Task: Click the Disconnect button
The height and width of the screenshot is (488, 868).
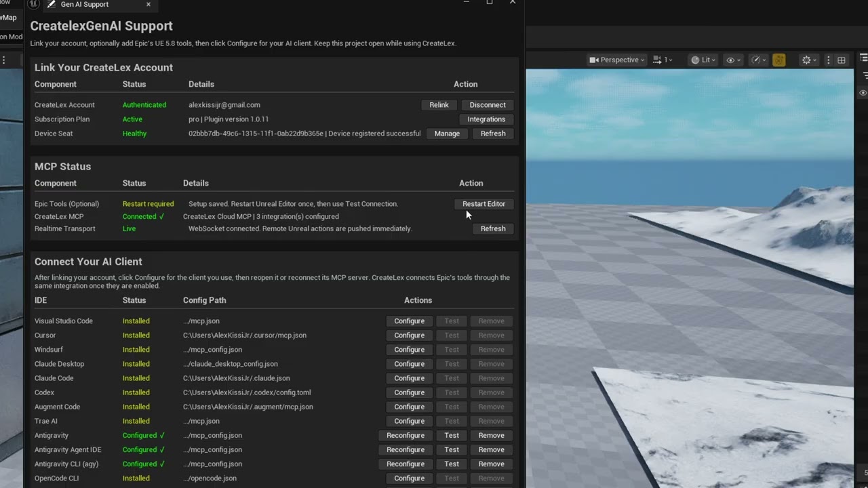Action: (488, 105)
